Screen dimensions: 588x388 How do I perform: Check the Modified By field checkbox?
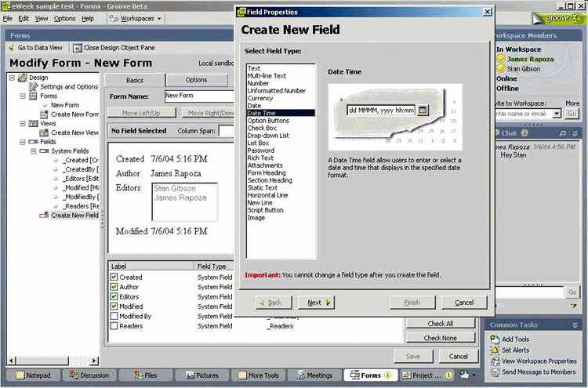click(114, 316)
